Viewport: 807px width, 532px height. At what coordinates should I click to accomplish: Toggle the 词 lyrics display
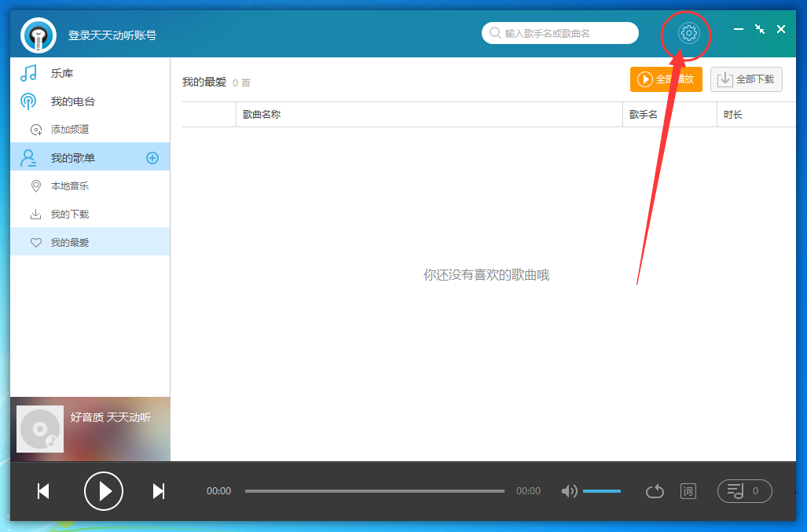point(688,490)
